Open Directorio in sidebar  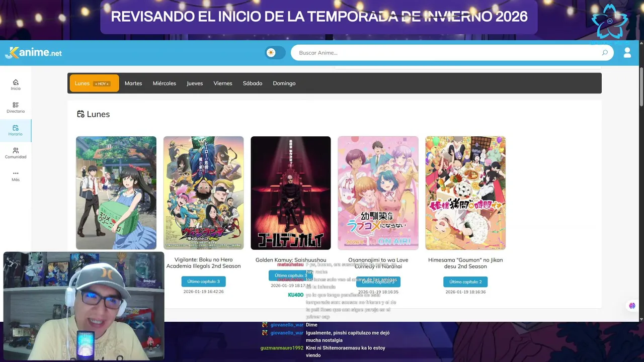click(x=16, y=108)
